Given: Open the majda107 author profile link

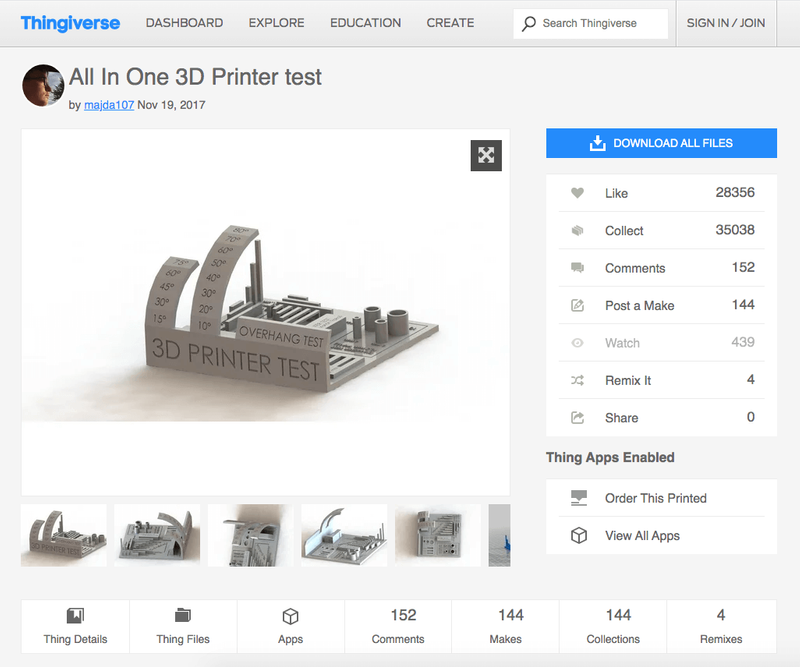Looking at the screenshot, I should [x=108, y=105].
